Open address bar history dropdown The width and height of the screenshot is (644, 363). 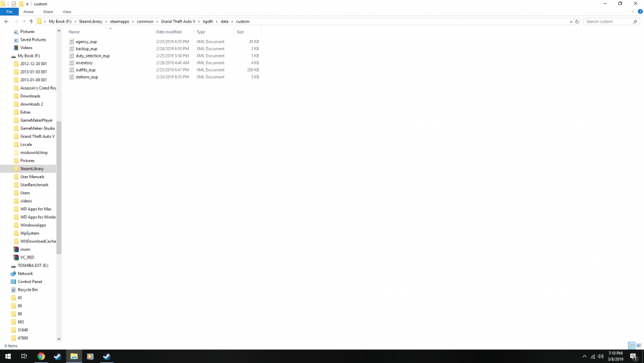[x=571, y=21]
